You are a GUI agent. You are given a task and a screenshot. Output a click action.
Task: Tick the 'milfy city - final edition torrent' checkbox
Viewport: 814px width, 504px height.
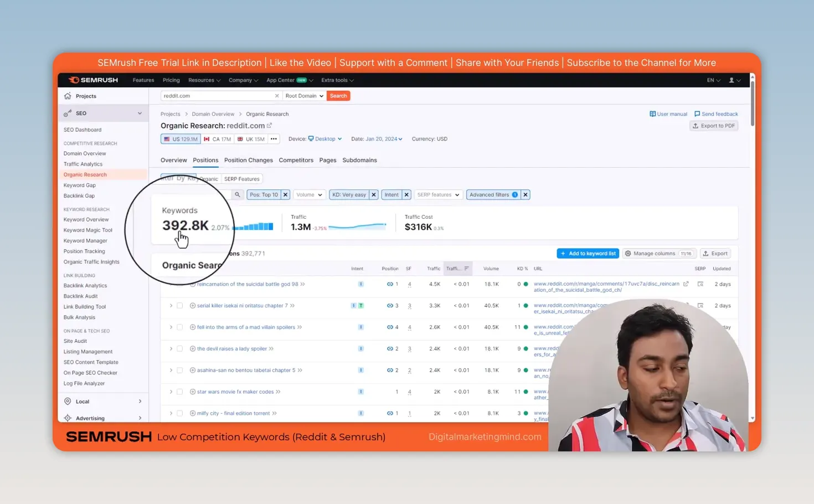coord(180,414)
